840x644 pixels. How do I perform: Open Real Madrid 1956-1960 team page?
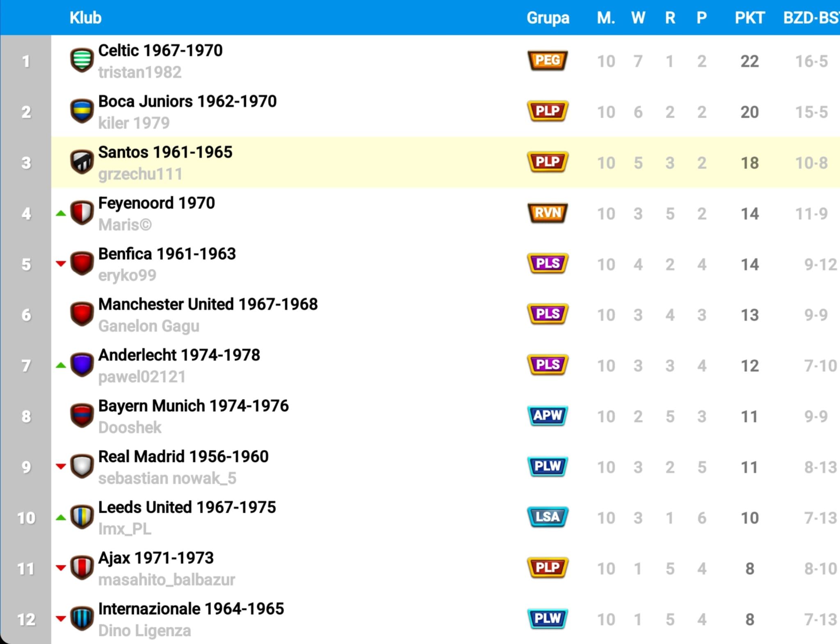[x=183, y=457]
